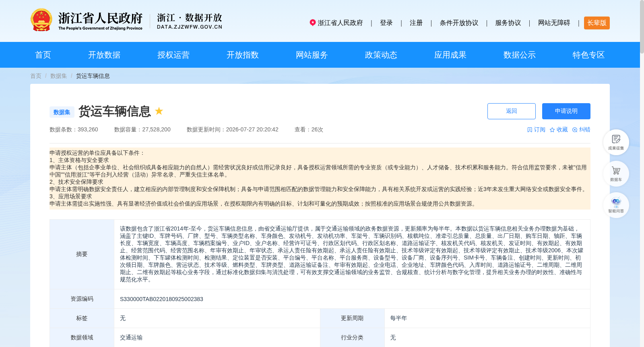Open the 政策动态 nav menu

tap(381, 55)
